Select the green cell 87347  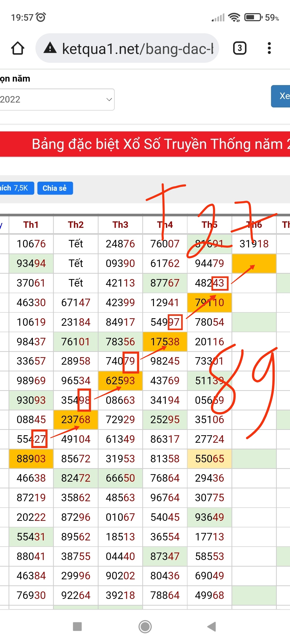point(165,557)
